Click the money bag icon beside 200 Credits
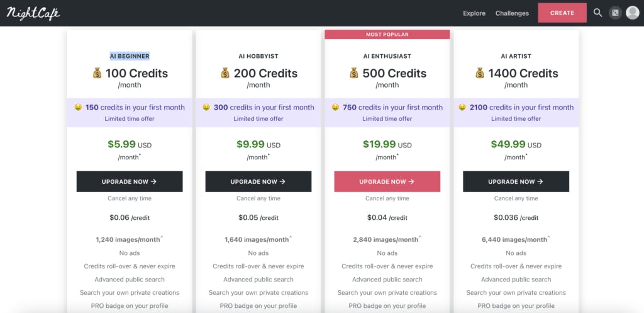Viewport: 644px width, 313px height. (225, 74)
